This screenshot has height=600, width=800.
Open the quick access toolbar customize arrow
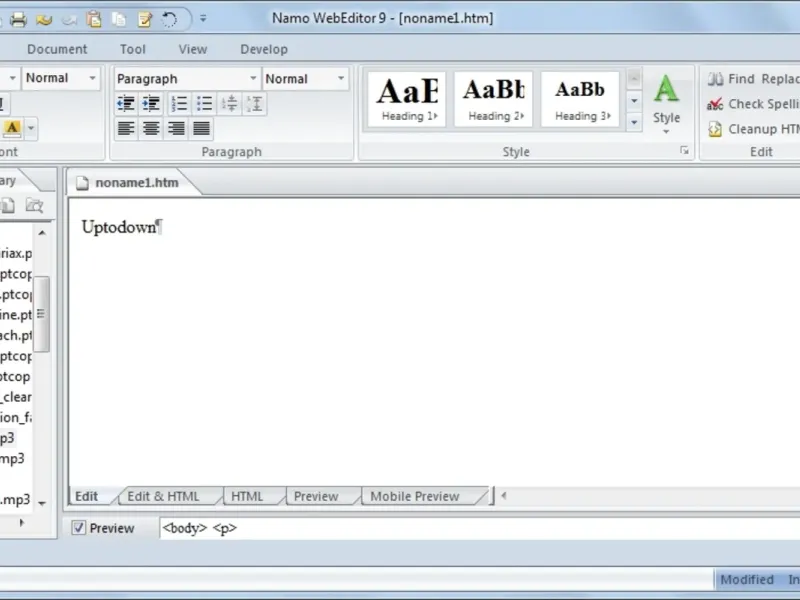(203, 19)
